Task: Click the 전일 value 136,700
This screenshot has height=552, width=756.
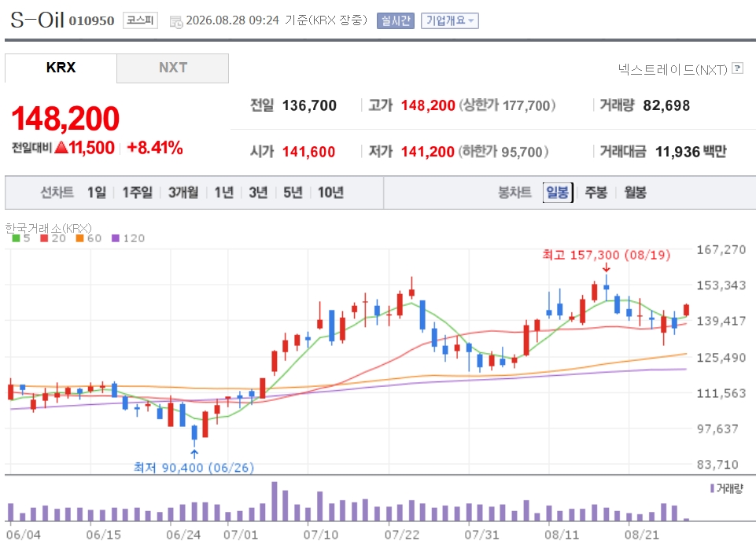Action: click(309, 105)
